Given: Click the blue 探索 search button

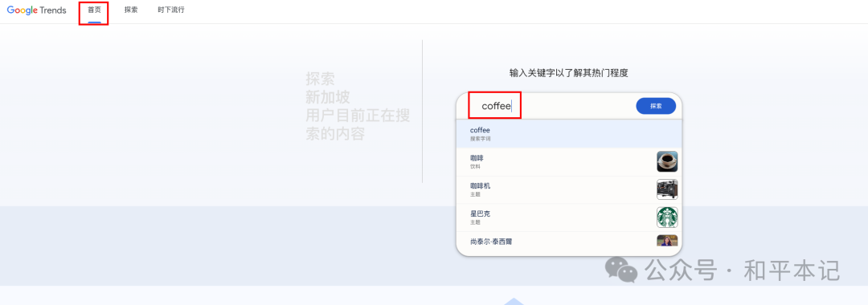Looking at the screenshot, I should pos(656,106).
